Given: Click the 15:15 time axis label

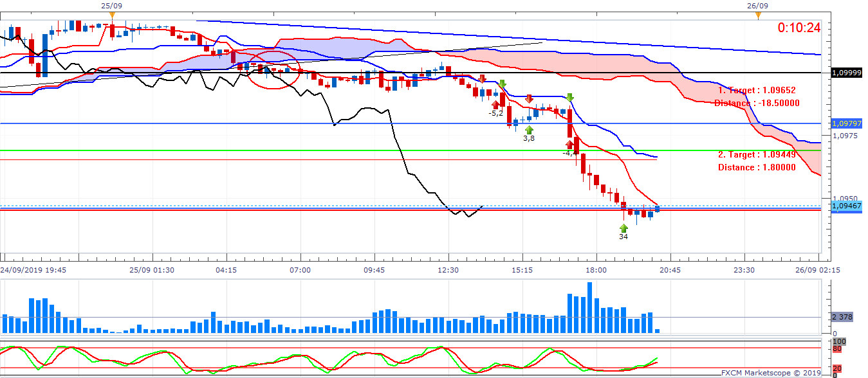Looking at the screenshot, I should coord(522,270).
